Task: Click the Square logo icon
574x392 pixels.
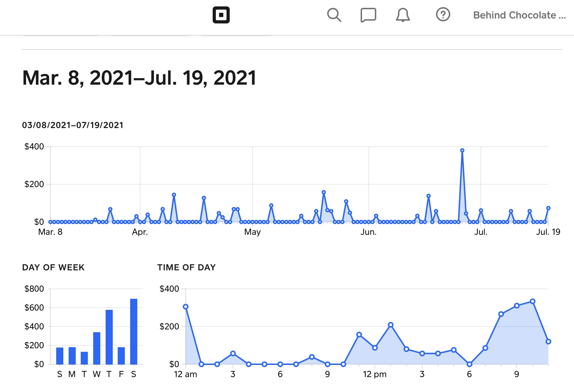Action: (x=221, y=15)
